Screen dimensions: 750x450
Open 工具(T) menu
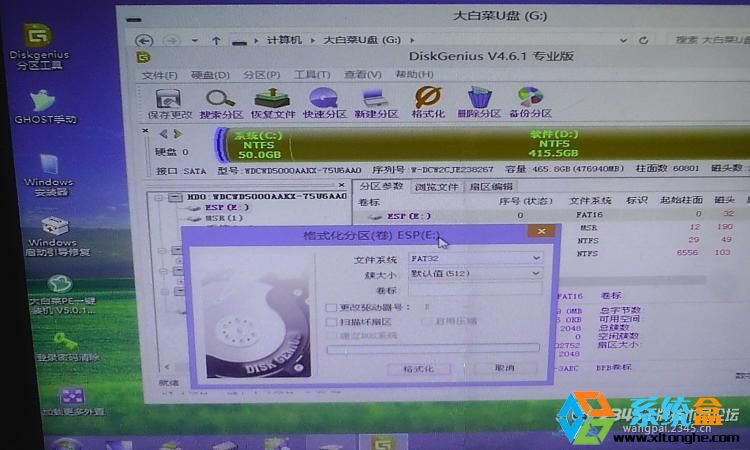312,75
